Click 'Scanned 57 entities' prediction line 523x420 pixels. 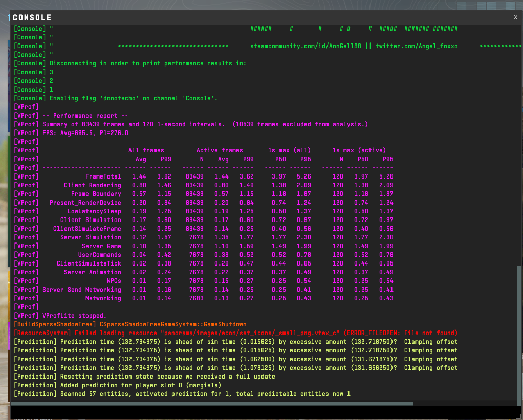tap(182, 394)
